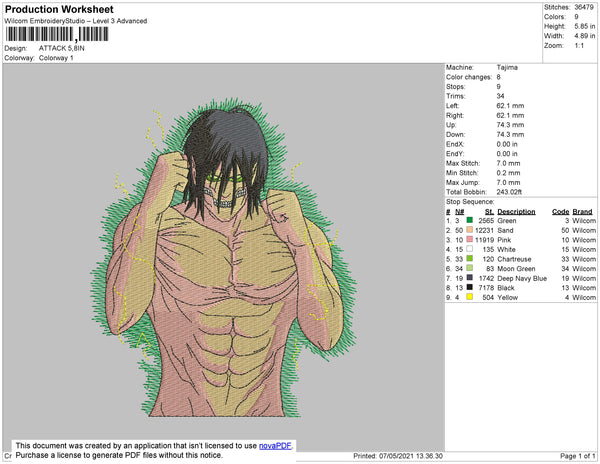600x464 pixels.
Task: Click the Width value '4.89 in'
Action: [585, 36]
